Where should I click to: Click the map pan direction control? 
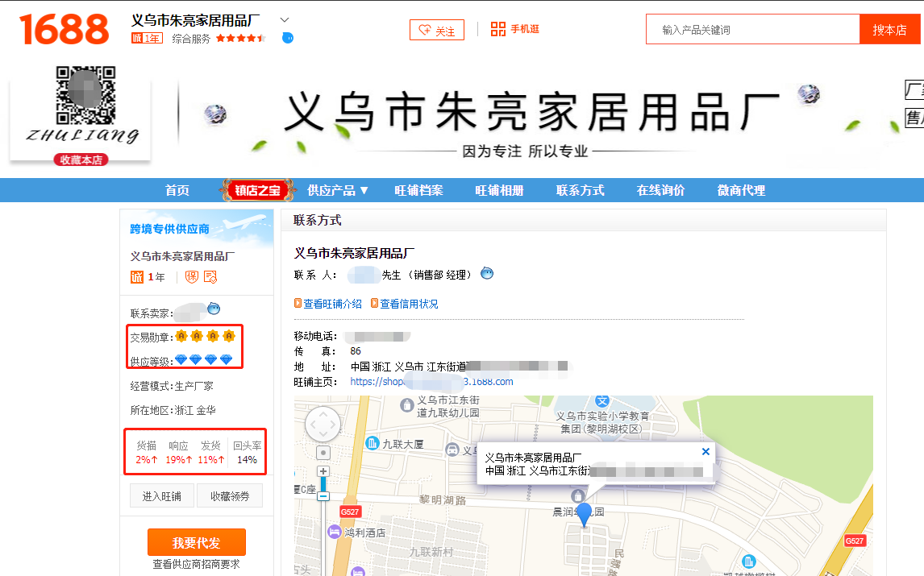pyautogui.click(x=323, y=424)
